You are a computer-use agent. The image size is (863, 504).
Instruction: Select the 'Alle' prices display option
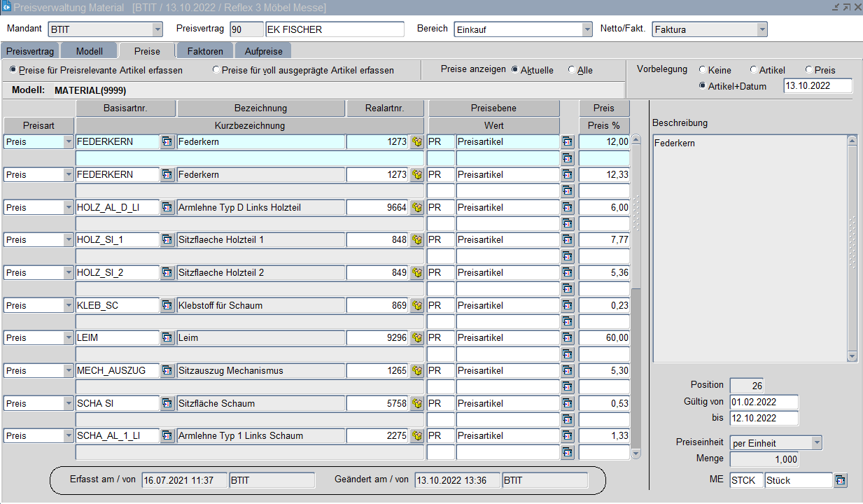572,70
